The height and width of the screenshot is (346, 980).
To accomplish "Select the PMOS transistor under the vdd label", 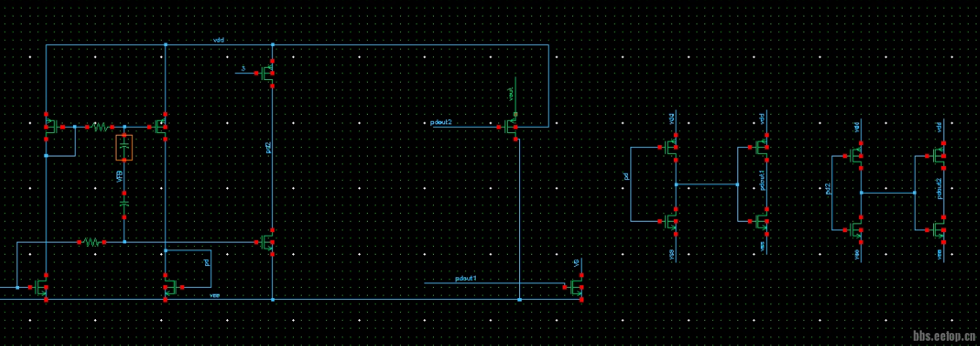I will pos(269,74).
